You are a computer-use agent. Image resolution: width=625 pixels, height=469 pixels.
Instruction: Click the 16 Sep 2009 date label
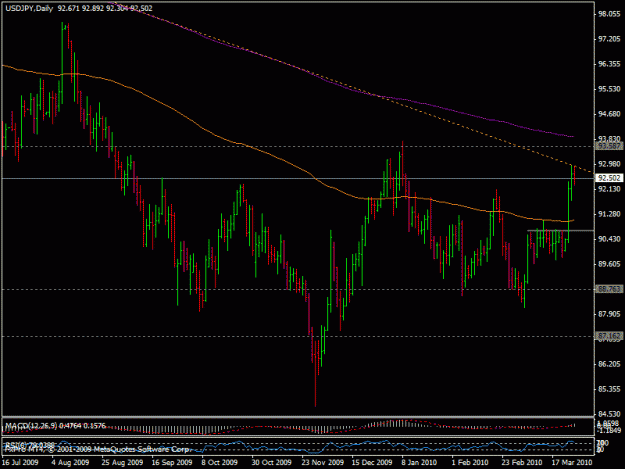pos(172,462)
